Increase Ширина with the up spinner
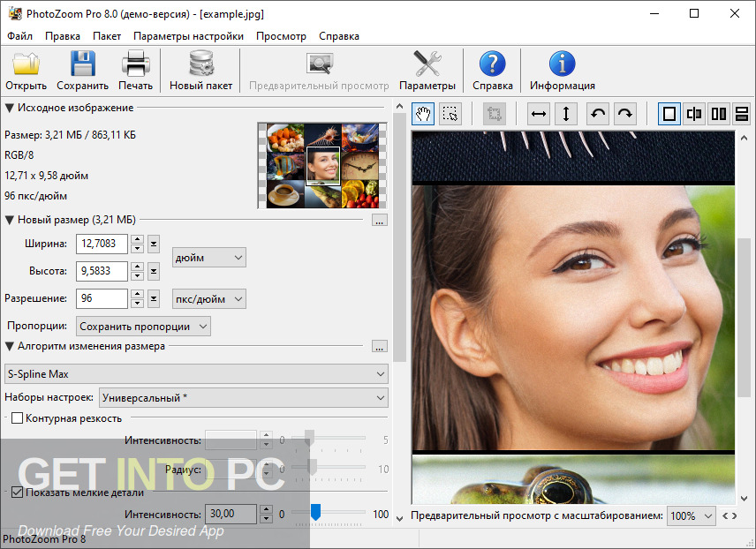Screen dimensions: 756x549 pos(138,239)
